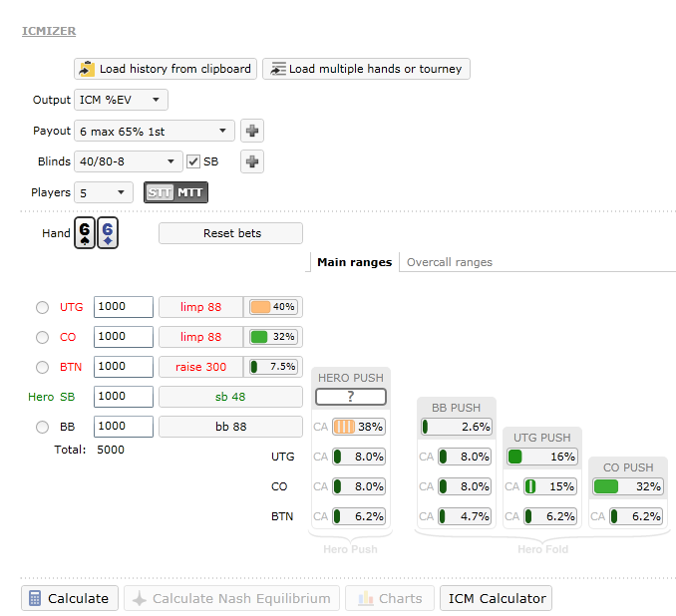Open the Blinds 40/80-8 dropdown
The width and height of the screenshot is (676, 616).
pyautogui.click(x=128, y=161)
